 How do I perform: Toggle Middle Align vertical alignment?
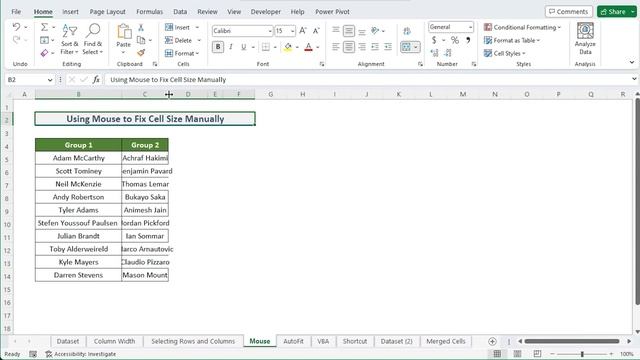coord(349,31)
